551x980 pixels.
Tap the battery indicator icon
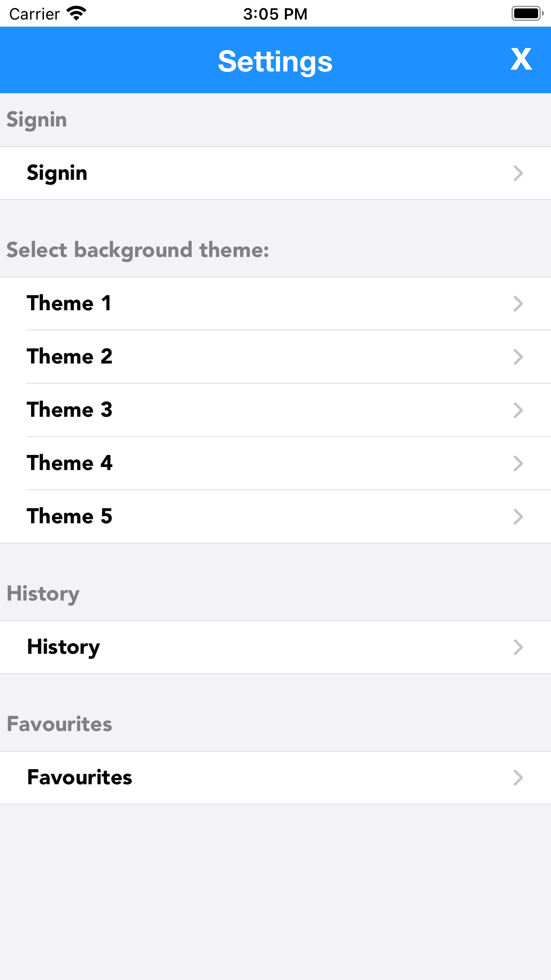[527, 13]
